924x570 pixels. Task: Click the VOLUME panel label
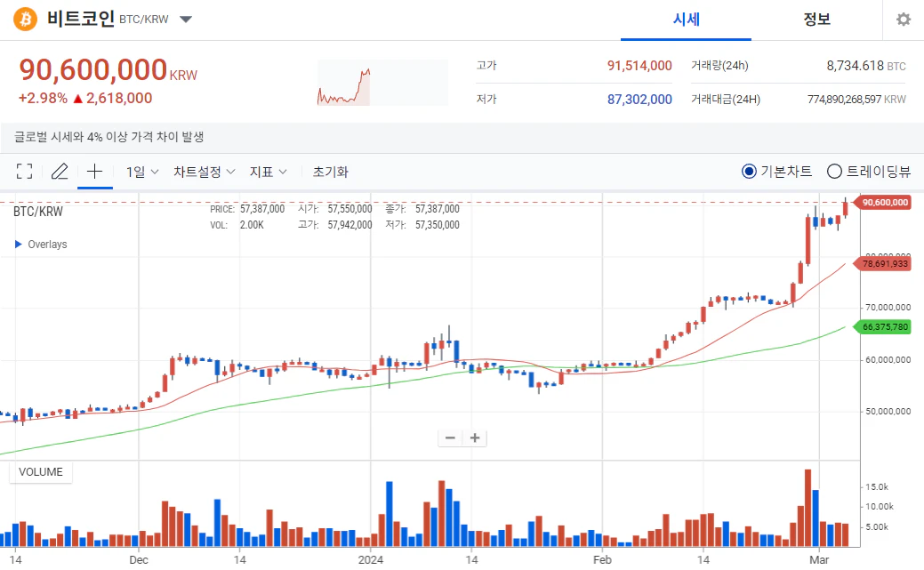[x=41, y=472]
